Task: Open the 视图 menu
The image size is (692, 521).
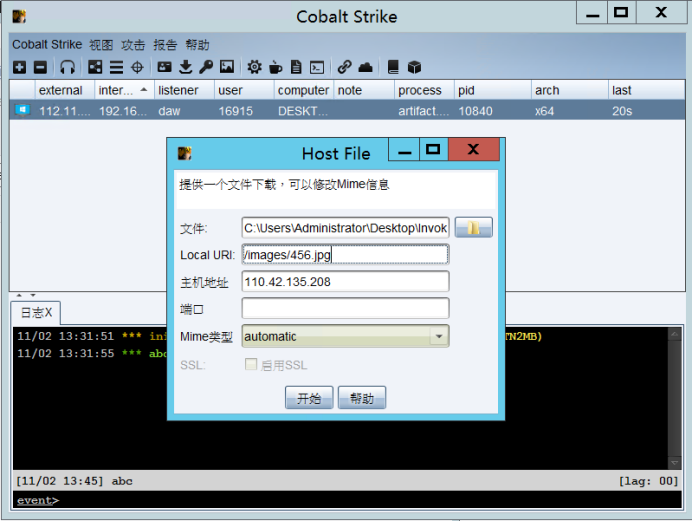Action: (101, 45)
